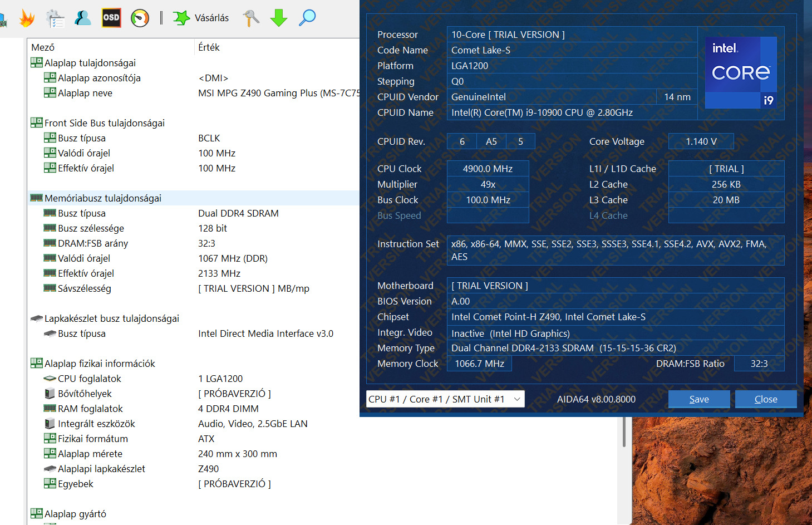Select the DRAM:FSB arány row
Viewport: 812px width, 525px height.
(194, 243)
